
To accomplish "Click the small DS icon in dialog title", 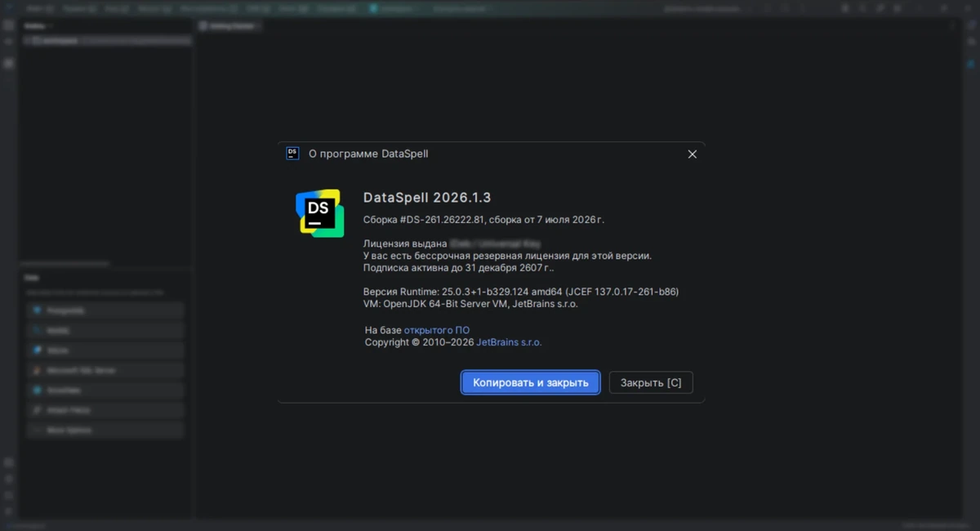I will pos(292,153).
